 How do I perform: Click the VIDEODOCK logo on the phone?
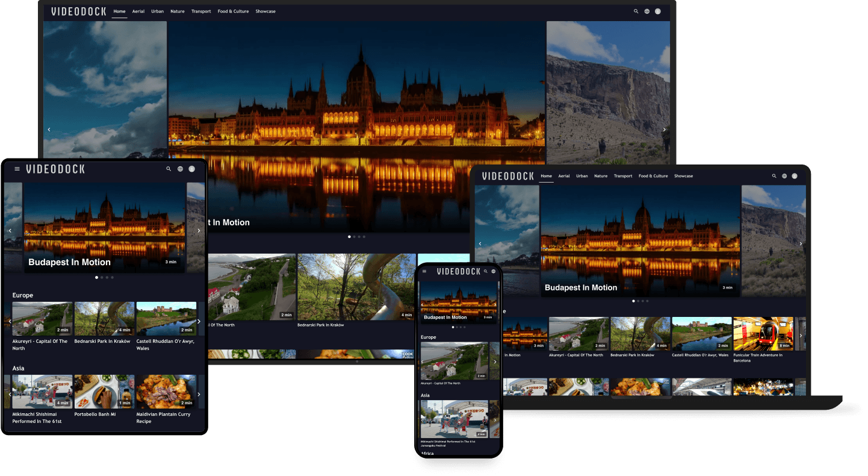coord(459,271)
